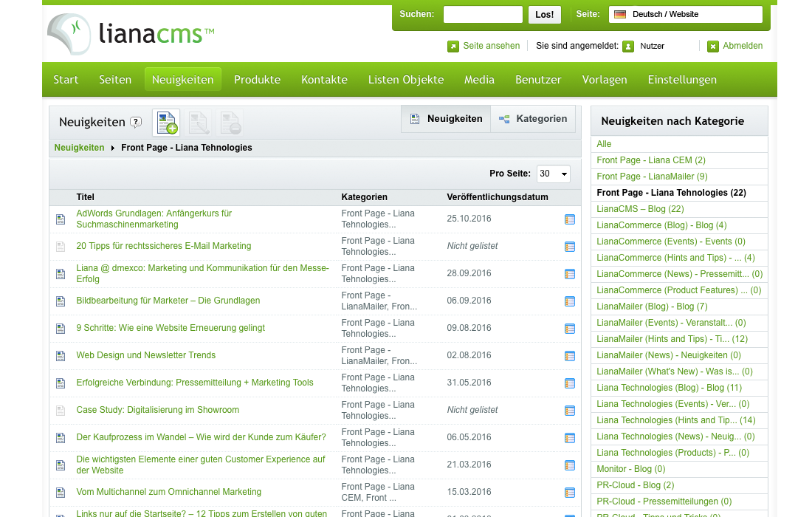Screen dimensions: 812x517
Task: Open the Vorlagen menu item
Action: pos(605,80)
